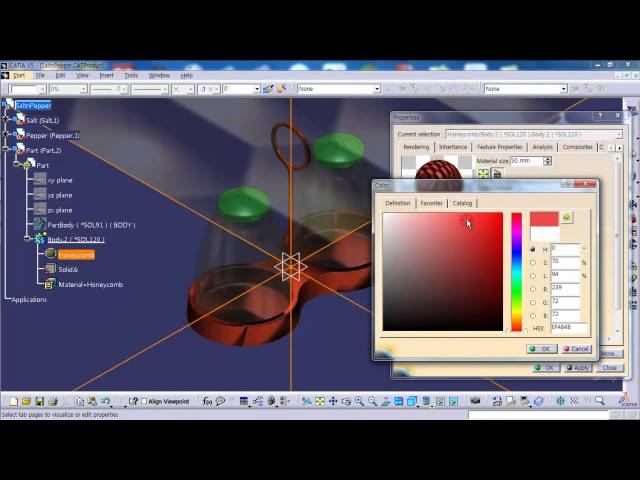
Task: Switch to the Catalog color tab
Action: click(462, 203)
